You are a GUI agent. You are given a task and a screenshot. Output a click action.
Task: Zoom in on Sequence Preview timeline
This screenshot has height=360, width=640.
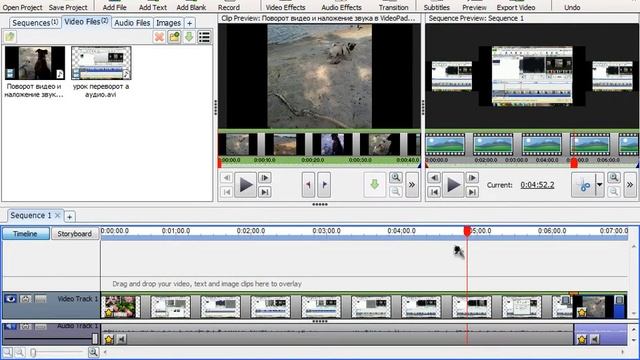pyautogui.click(x=614, y=178)
